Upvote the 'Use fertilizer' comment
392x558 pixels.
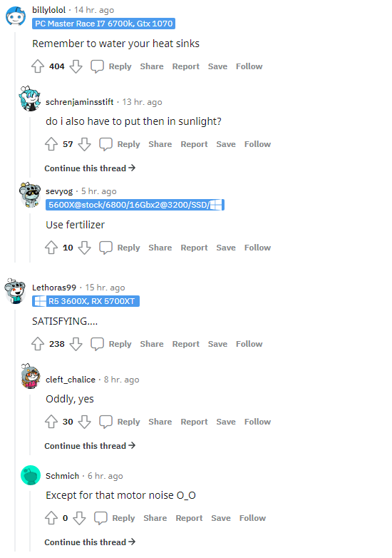pyautogui.click(x=51, y=248)
